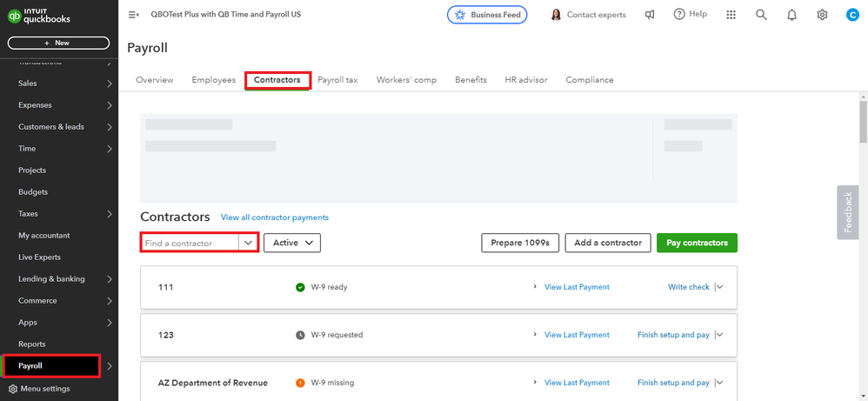Open the Feedback side tab
The width and height of the screenshot is (868, 401).
848,211
